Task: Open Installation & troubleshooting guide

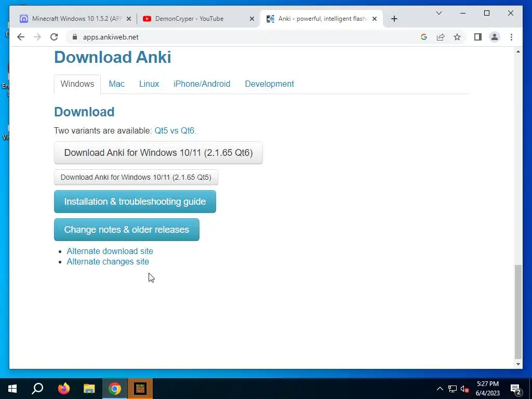Action: [135, 202]
